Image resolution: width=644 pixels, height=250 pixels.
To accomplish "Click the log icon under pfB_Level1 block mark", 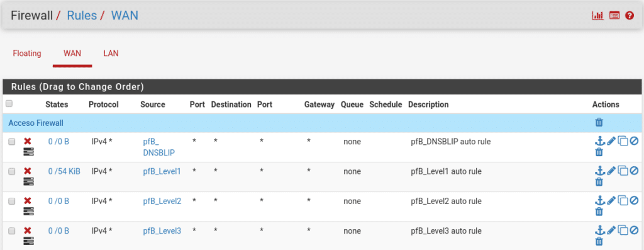I will [28, 181].
